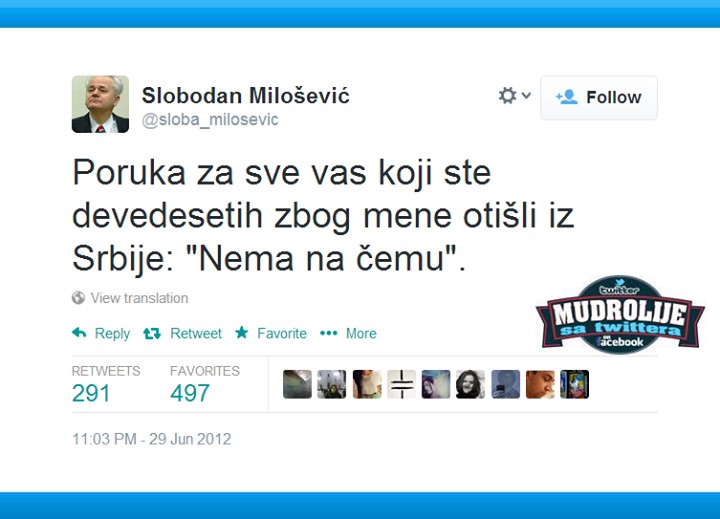Click the Retweet arrows icon
The image size is (720, 519).
click(152, 333)
